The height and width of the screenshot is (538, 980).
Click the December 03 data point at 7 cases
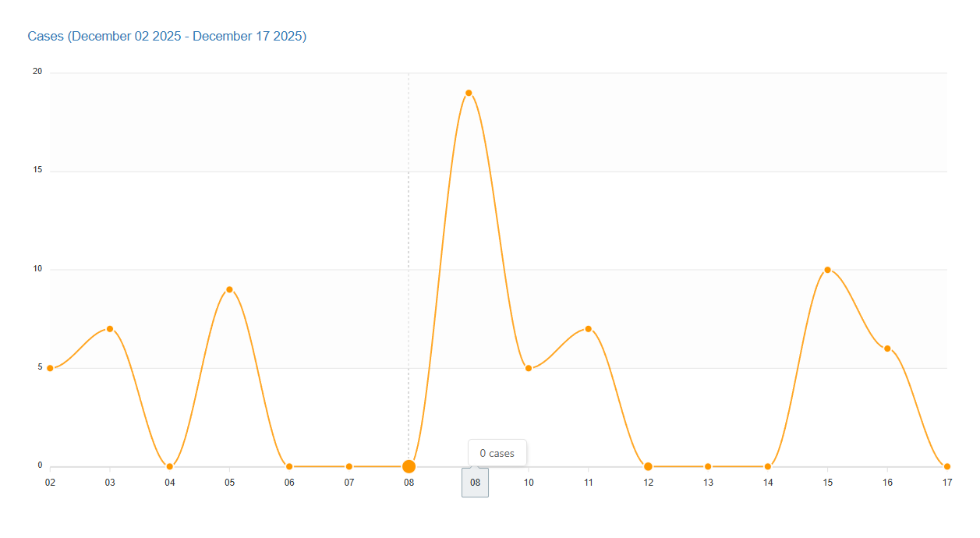pos(110,329)
